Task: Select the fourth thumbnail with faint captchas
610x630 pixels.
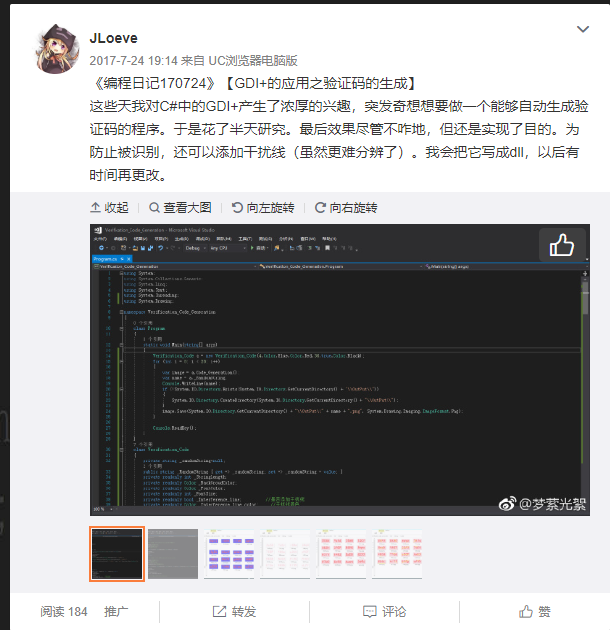Action: (285, 554)
